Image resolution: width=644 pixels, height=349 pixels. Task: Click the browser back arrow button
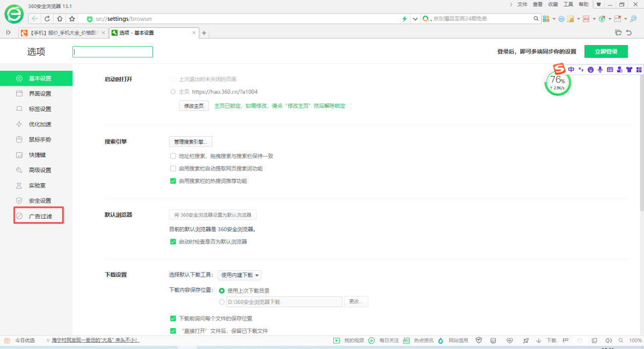[x=35, y=19]
